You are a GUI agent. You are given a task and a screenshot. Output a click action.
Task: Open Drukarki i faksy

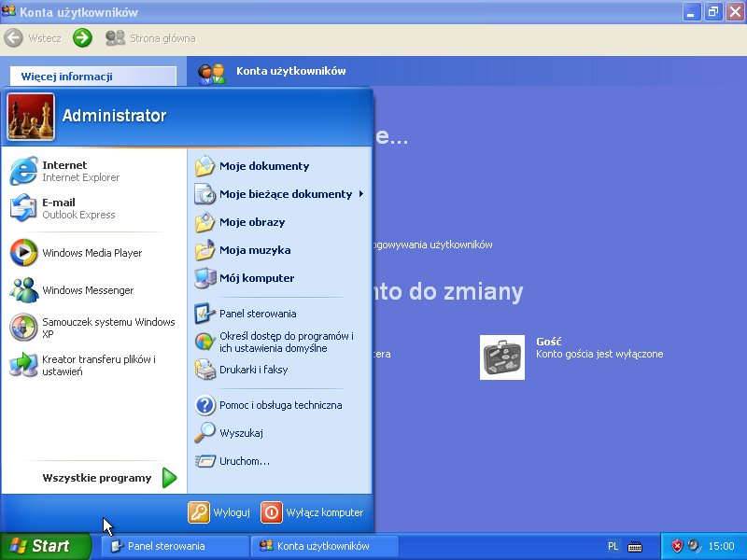(253, 370)
